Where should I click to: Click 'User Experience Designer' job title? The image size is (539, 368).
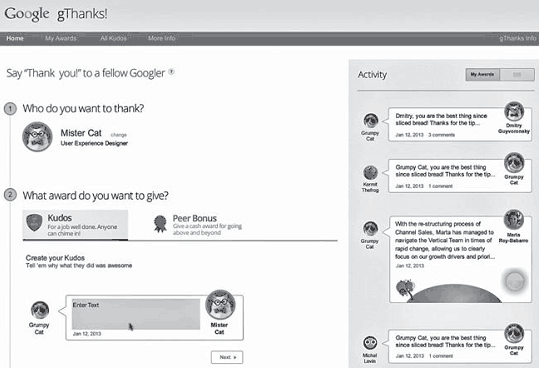(x=94, y=143)
